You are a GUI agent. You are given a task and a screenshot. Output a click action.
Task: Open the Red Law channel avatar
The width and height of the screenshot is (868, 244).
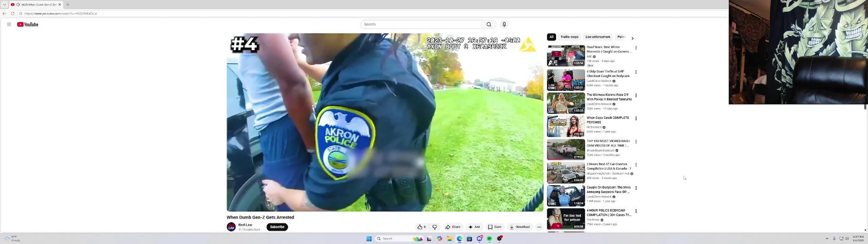point(231,227)
